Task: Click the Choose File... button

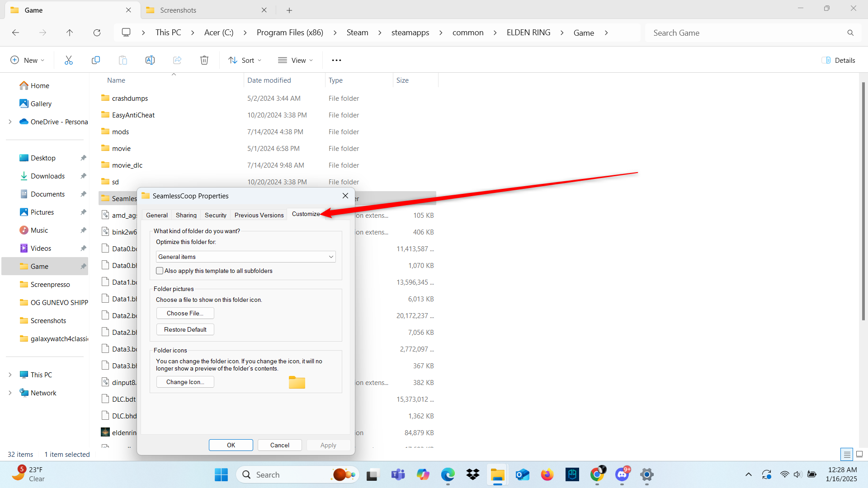Action: tap(185, 313)
